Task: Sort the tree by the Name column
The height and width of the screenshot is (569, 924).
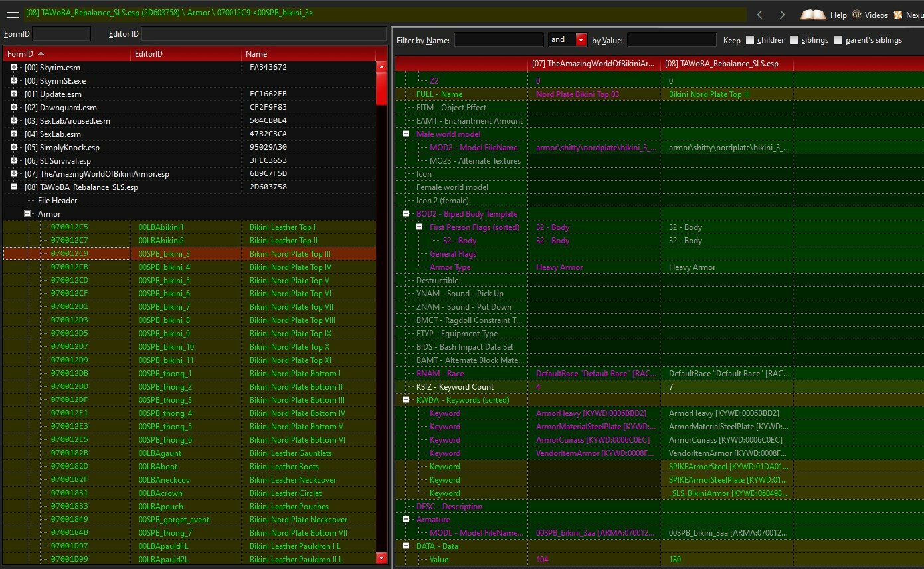Action: [308, 53]
